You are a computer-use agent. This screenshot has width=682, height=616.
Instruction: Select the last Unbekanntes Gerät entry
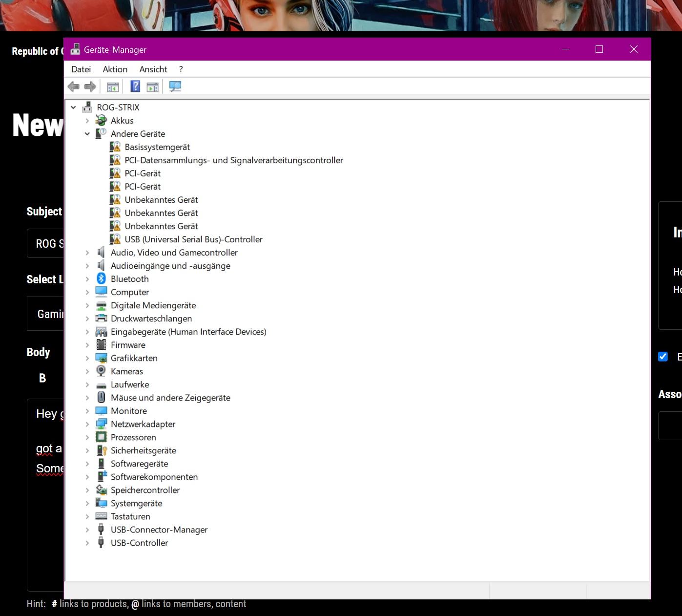[x=161, y=226]
